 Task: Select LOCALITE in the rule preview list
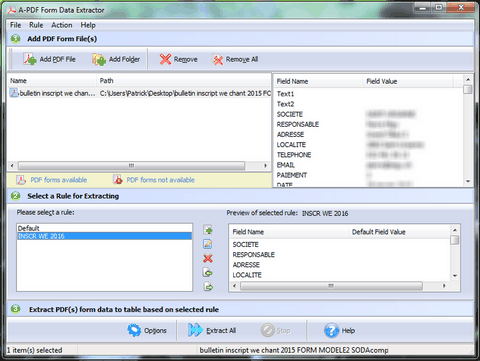click(x=340, y=275)
